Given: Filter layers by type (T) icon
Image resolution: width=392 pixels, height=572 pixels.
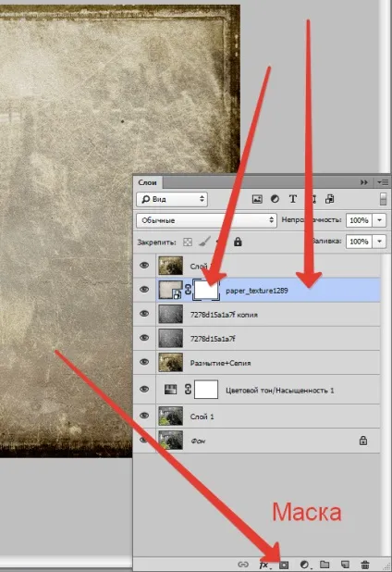Looking at the screenshot, I should pyautogui.click(x=292, y=199).
